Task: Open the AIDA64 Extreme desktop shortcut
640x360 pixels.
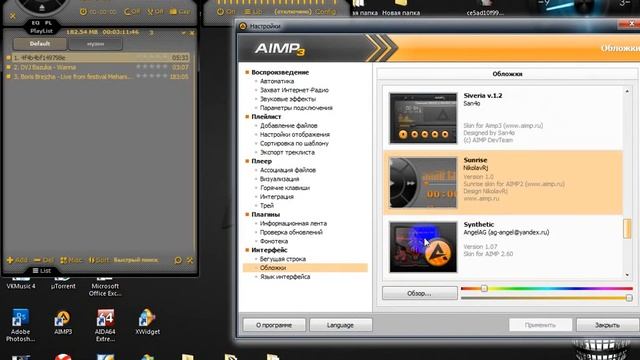Action: 105,324
